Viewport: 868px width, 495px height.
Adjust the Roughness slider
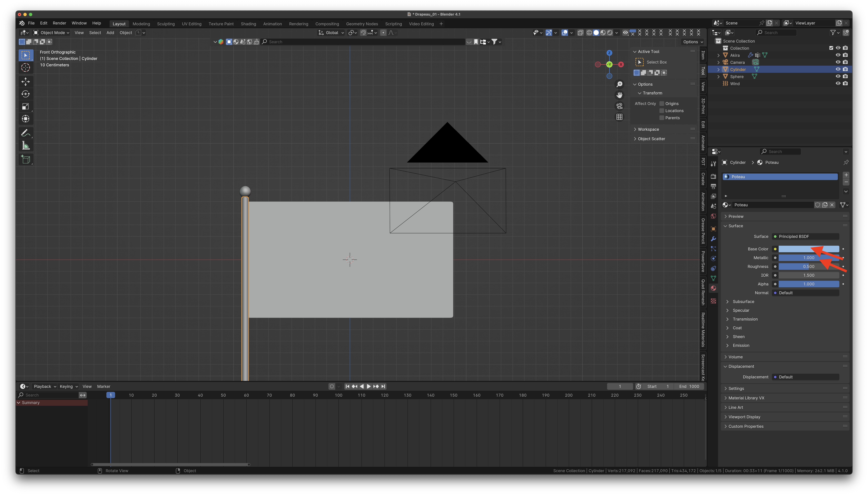coord(809,267)
